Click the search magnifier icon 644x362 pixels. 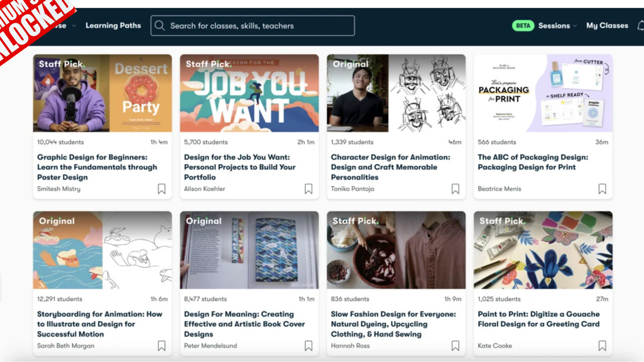coord(160,25)
